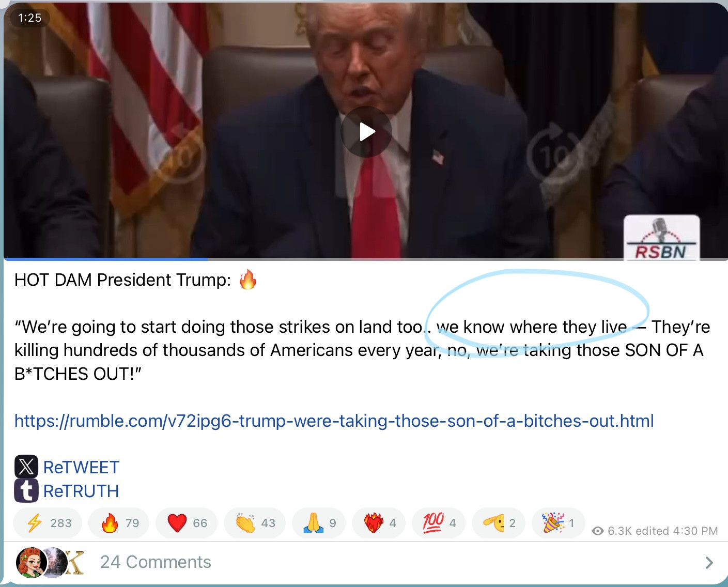Click the Truth Social icon beside ReTRUTH
728x587 pixels.
click(x=26, y=490)
